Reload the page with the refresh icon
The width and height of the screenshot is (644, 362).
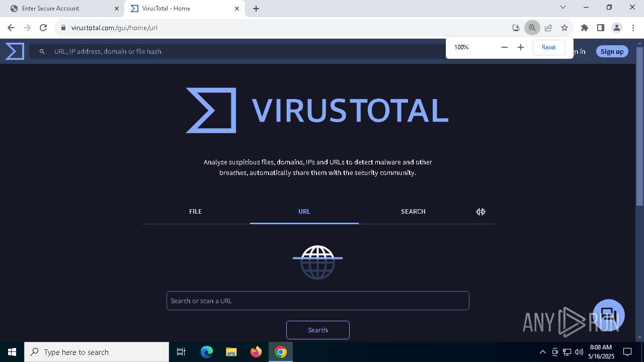(x=43, y=28)
